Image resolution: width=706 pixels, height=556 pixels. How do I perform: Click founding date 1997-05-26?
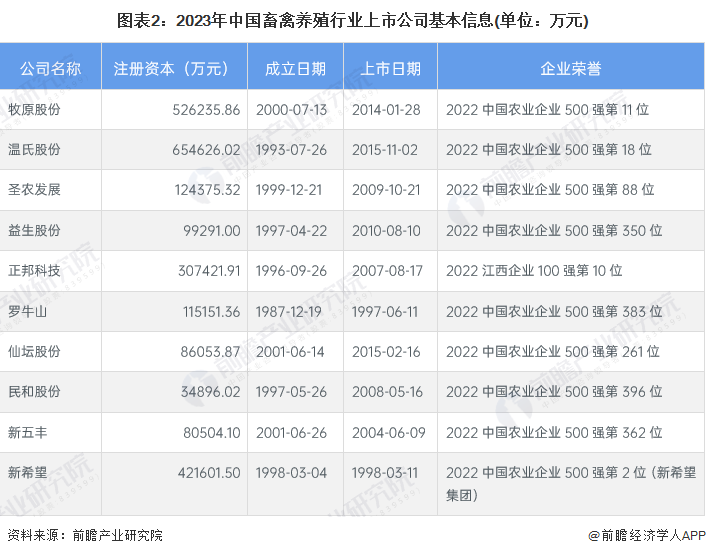(x=291, y=392)
